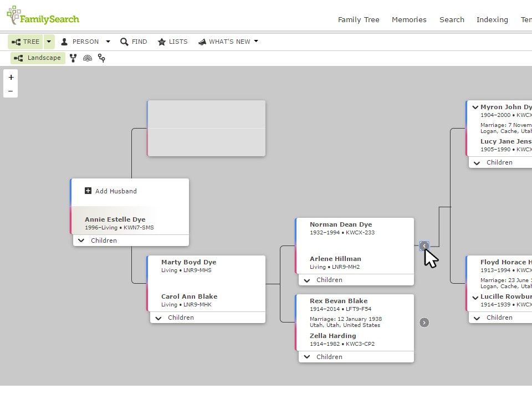Image resolution: width=532 pixels, height=399 pixels.
Task: Select the Descendancy view icon
Action: coord(101,58)
